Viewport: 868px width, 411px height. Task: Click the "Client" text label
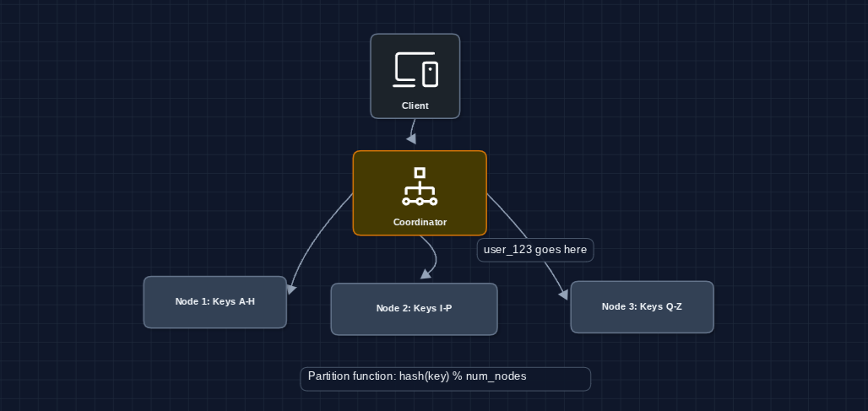(x=415, y=106)
